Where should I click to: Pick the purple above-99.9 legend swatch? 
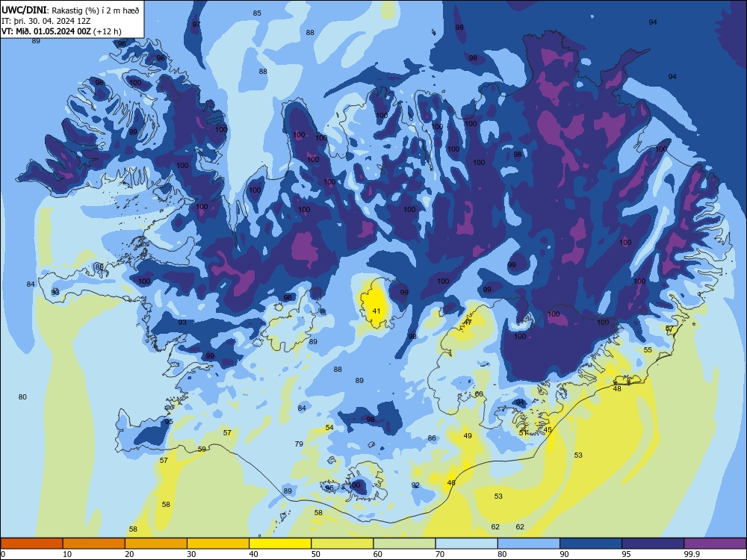(715, 544)
